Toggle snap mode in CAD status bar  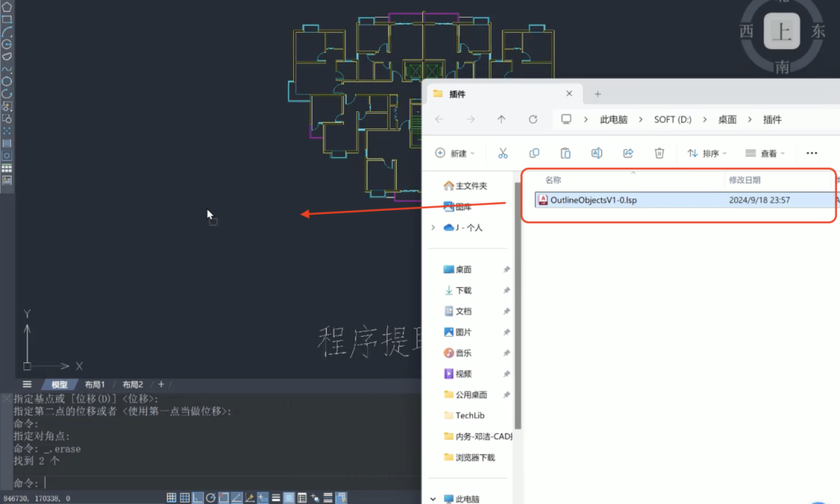[x=171, y=498]
